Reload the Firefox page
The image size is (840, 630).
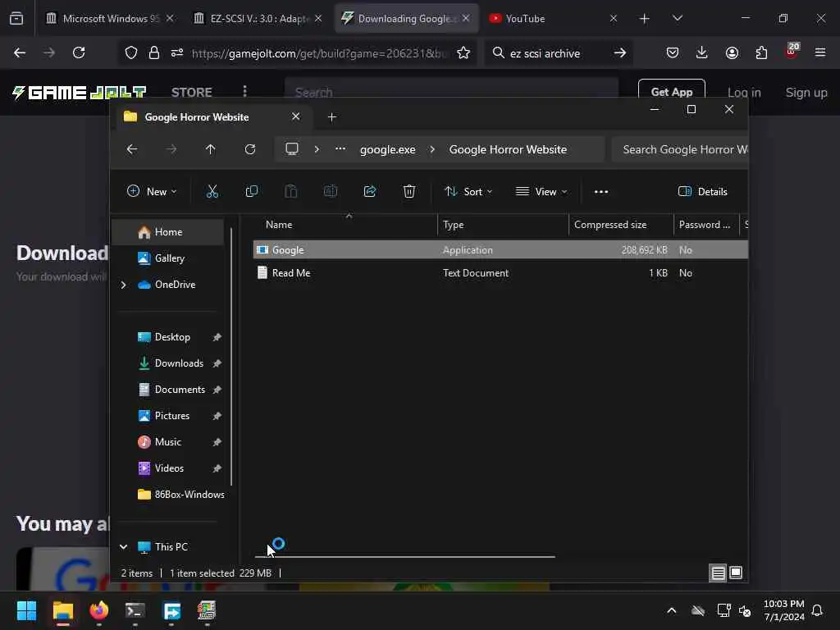click(x=79, y=52)
